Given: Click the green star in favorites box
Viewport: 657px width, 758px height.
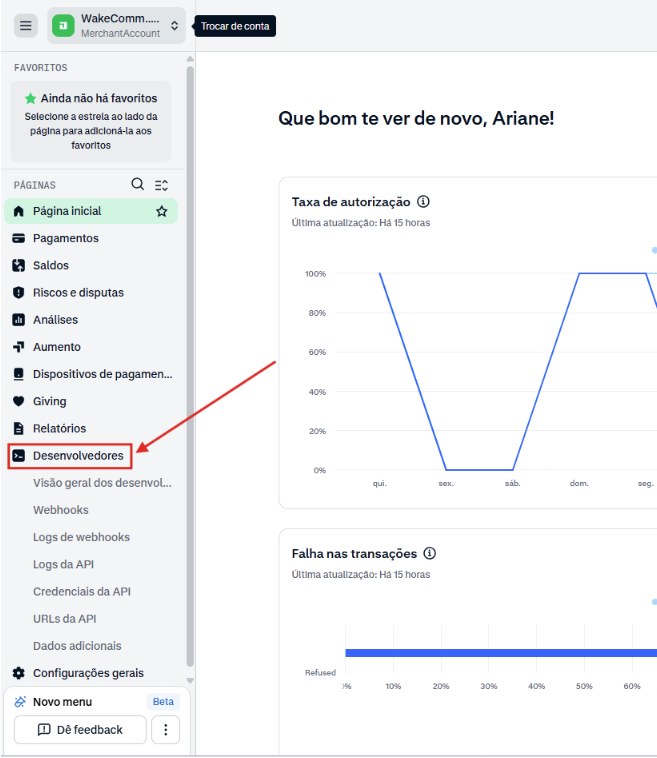Looking at the screenshot, I should click(x=30, y=99).
